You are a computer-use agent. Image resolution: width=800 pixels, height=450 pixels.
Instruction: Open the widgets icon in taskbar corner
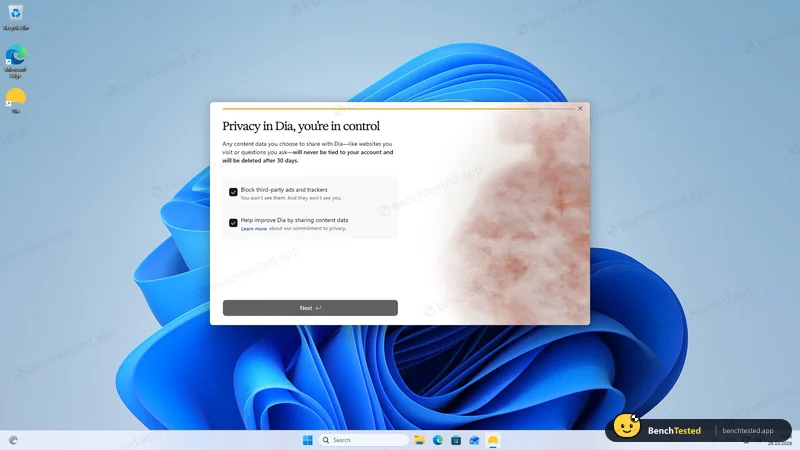pyautogui.click(x=13, y=440)
